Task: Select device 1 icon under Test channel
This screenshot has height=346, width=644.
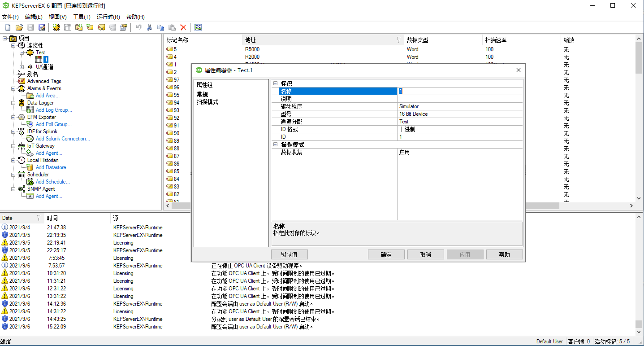Action: 39,60
